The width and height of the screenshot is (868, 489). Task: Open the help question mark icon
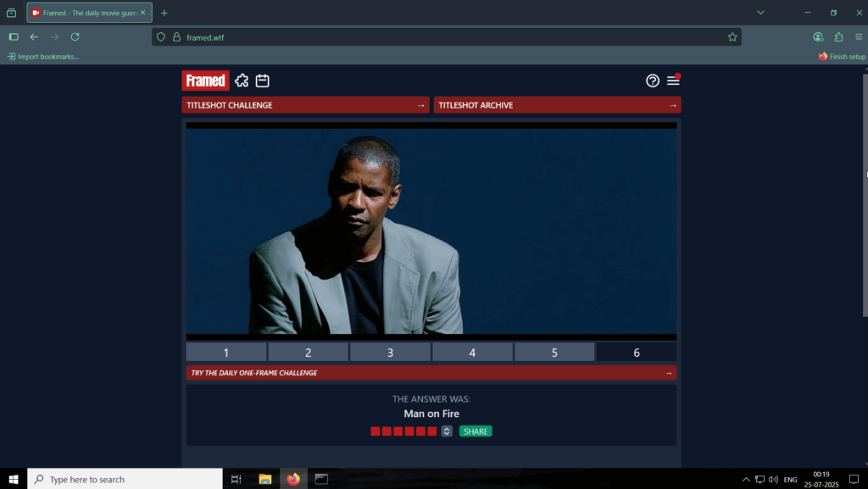(x=653, y=81)
